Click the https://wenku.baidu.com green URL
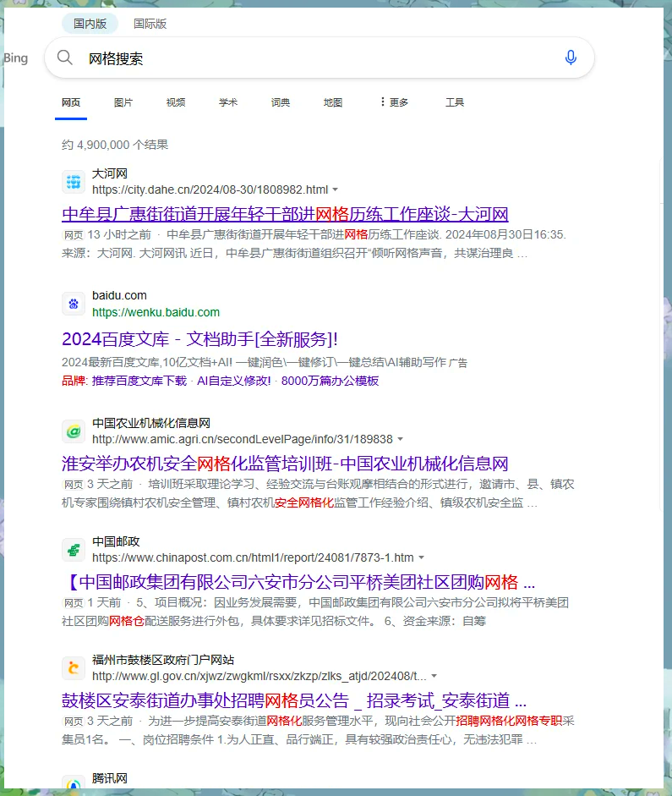Viewport: 672px width, 796px height. [x=156, y=312]
